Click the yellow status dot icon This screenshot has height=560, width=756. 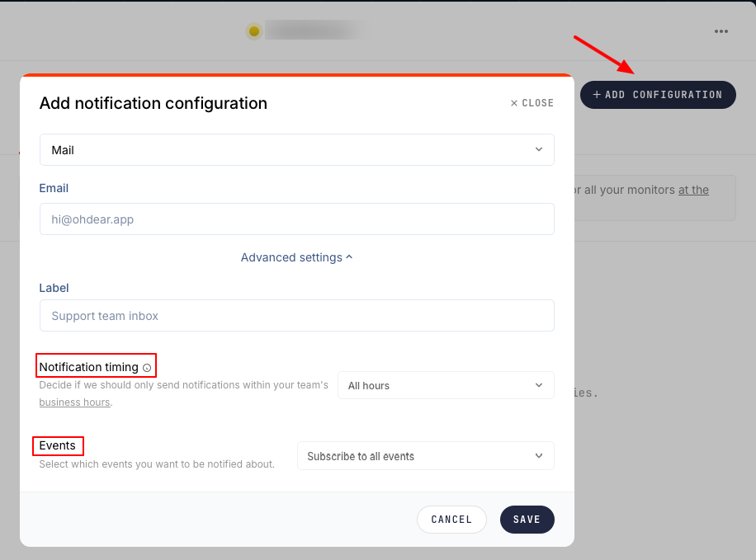[254, 31]
